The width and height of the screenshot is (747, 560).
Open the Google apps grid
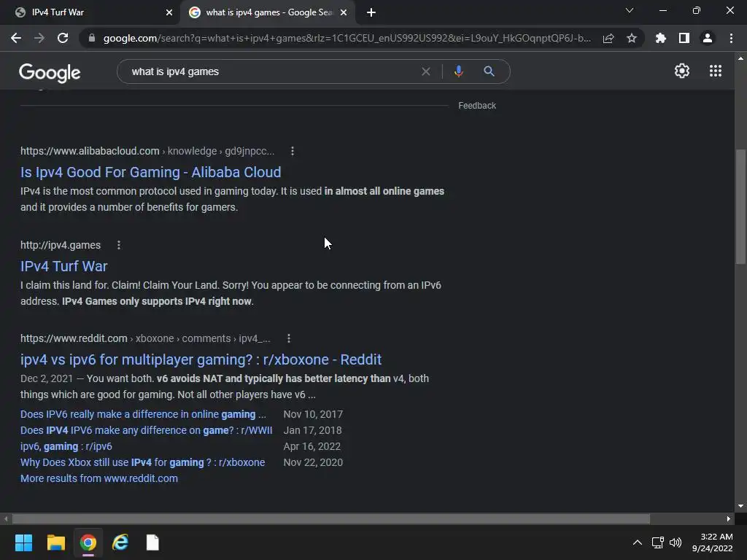pyautogui.click(x=716, y=71)
